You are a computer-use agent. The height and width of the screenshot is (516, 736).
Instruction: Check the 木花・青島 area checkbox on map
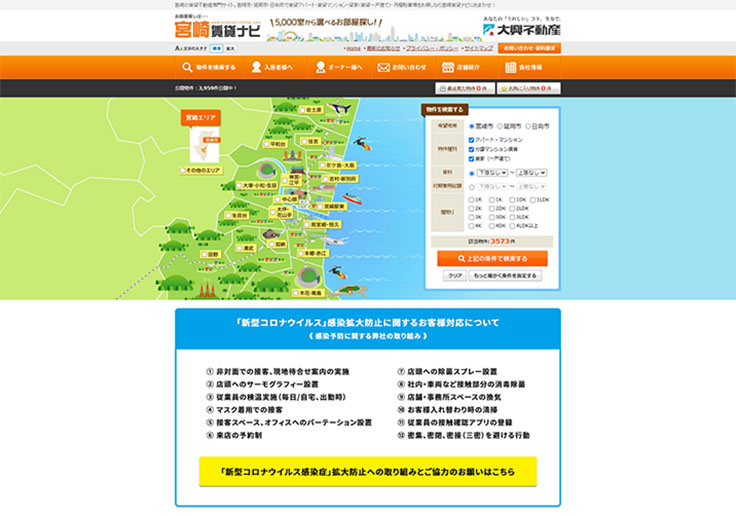coord(295,293)
